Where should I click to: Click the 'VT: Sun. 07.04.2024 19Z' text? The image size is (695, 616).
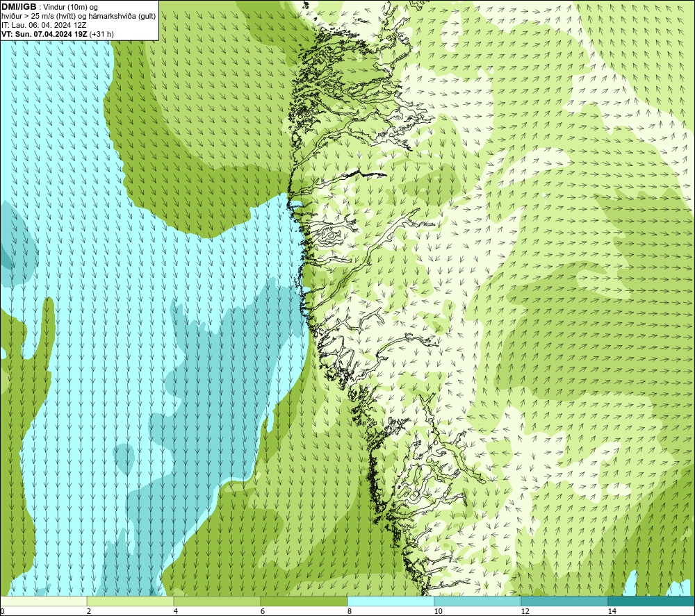[x=44, y=34]
